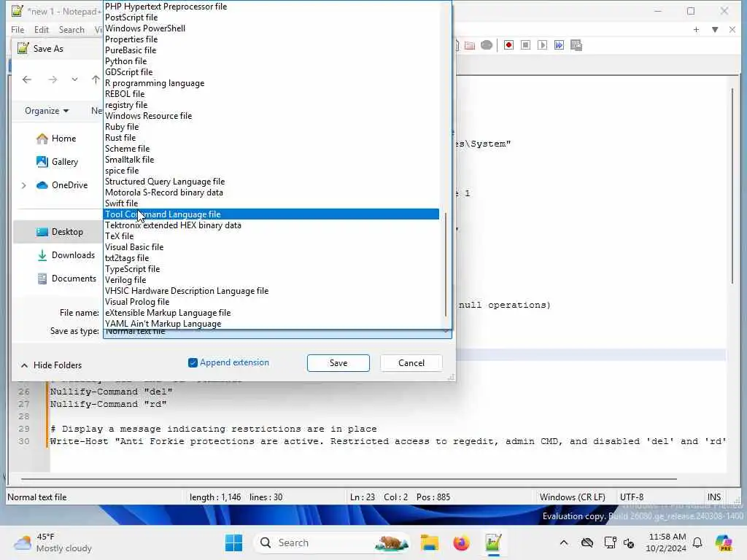
Task: Select R programming language type
Action: coord(271,83)
